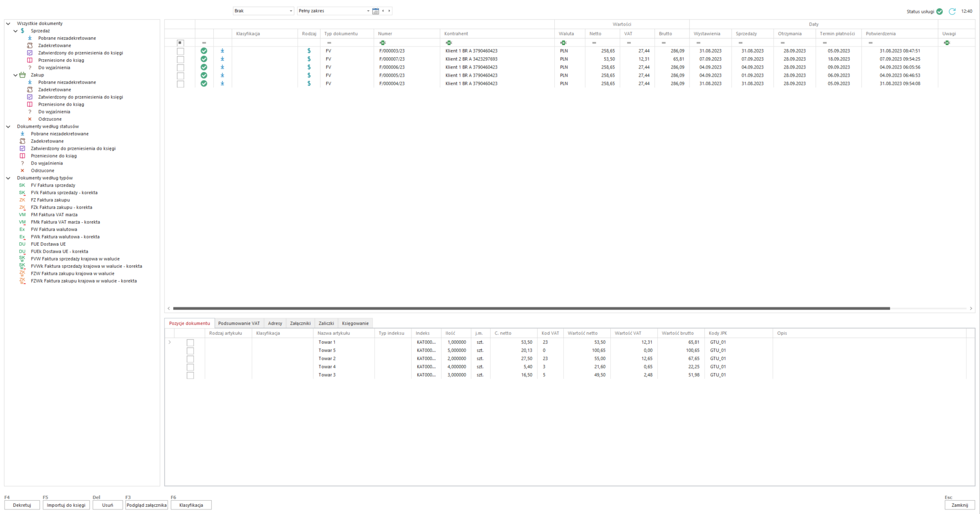The image size is (980, 514).
Task: Click the download icon of invoice F/000007/23
Action: pyautogui.click(x=222, y=59)
